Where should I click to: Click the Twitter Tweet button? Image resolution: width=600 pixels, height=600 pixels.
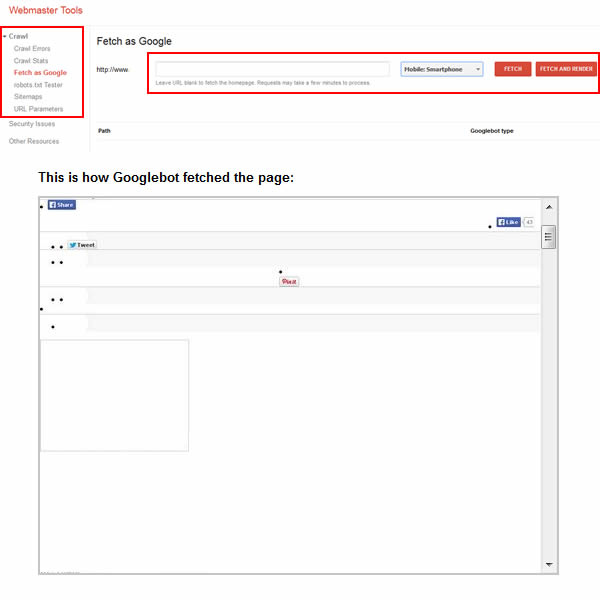point(82,244)
